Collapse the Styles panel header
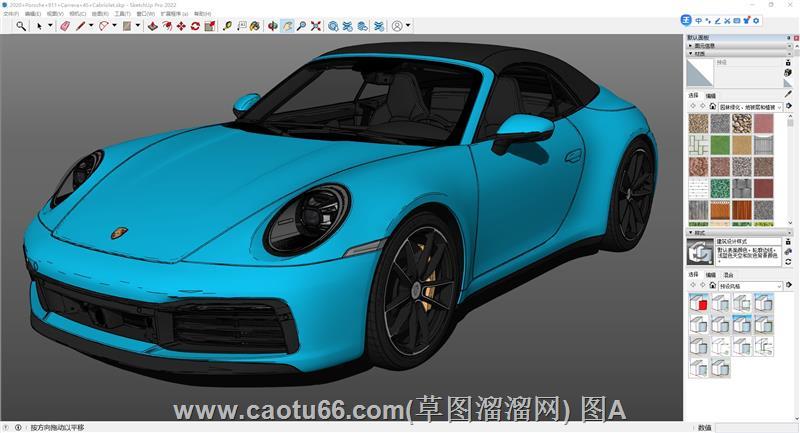Image resolution: width=800 pixels, height=433 pixels. (737, 233)
